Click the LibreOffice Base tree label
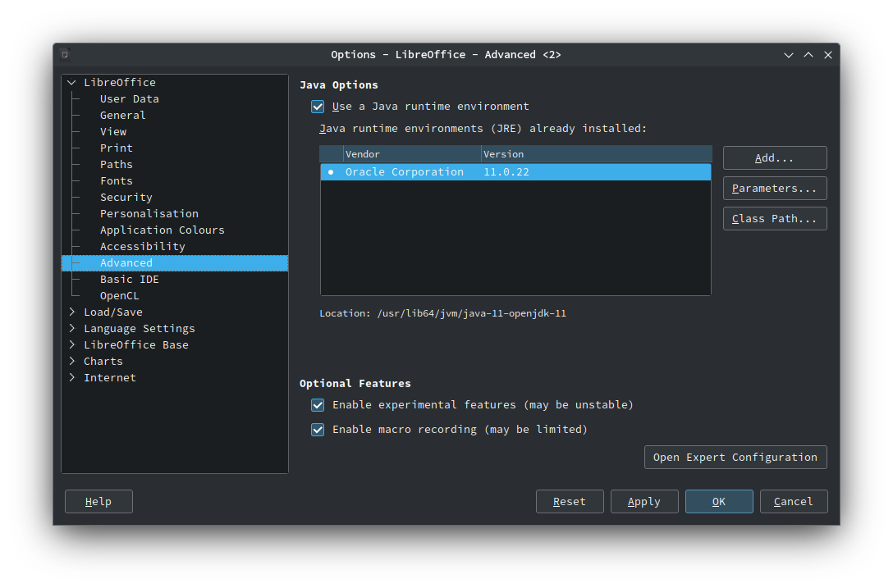Viewport: 893px width, 588px height. point(135,345)
